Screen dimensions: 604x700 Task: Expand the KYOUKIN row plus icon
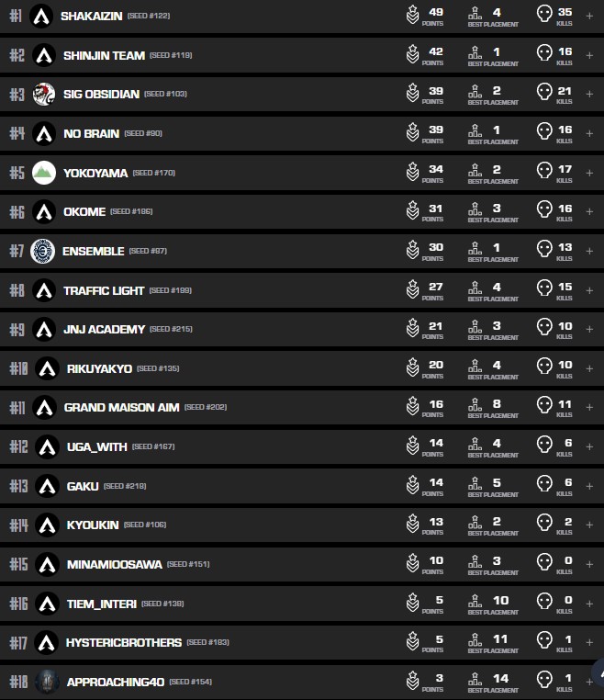tap(589, 525)
